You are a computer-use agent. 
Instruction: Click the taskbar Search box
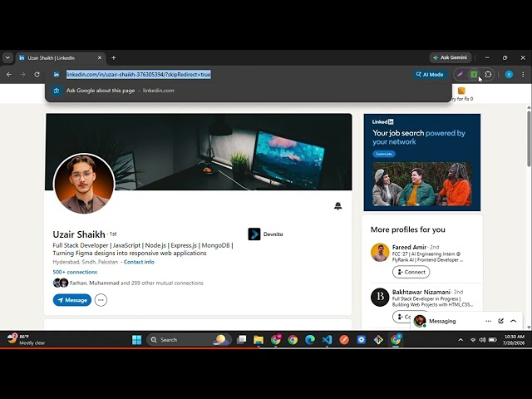189,340
